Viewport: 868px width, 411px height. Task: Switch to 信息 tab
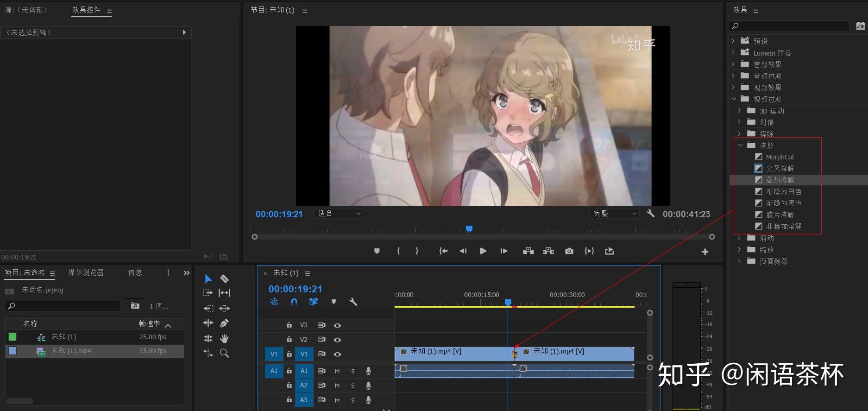pos(135,272)
